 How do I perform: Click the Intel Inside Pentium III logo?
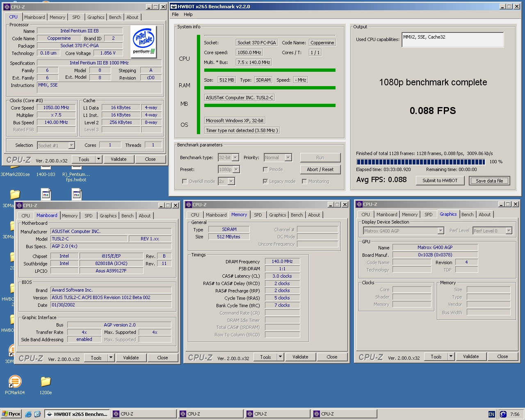point(144,41)
